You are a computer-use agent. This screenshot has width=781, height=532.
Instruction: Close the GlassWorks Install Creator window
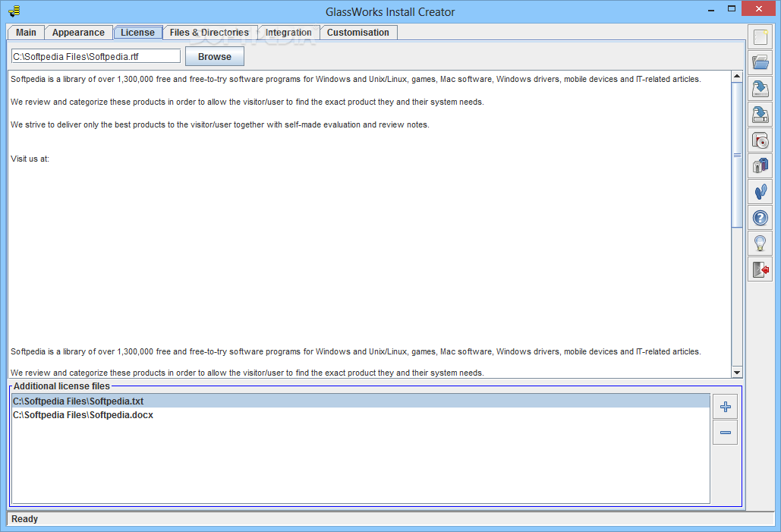[758, 8]
